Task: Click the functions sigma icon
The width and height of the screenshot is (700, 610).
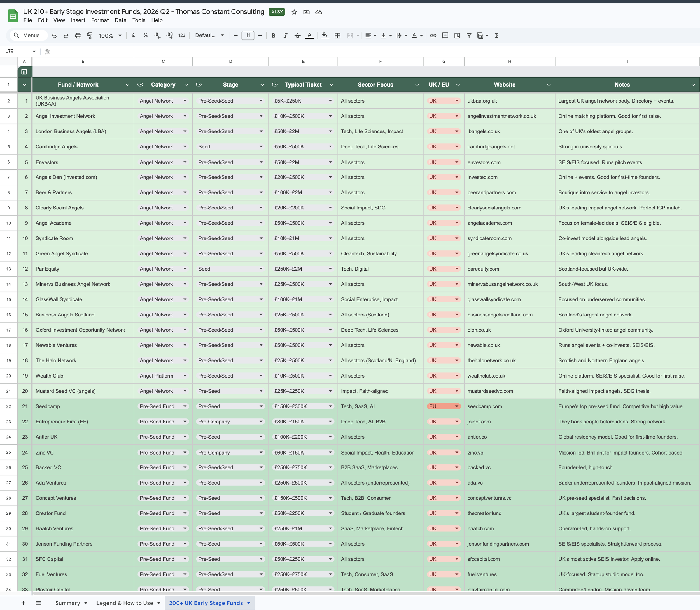Action: pyautogui.click(x=496, y=35)
